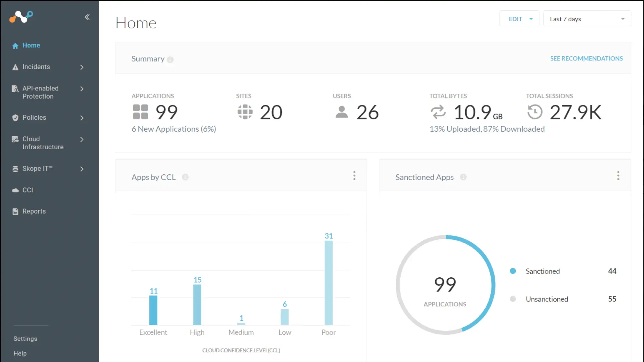Open the Policies shield icon
The image size is (644, 362).
[15, 117]
